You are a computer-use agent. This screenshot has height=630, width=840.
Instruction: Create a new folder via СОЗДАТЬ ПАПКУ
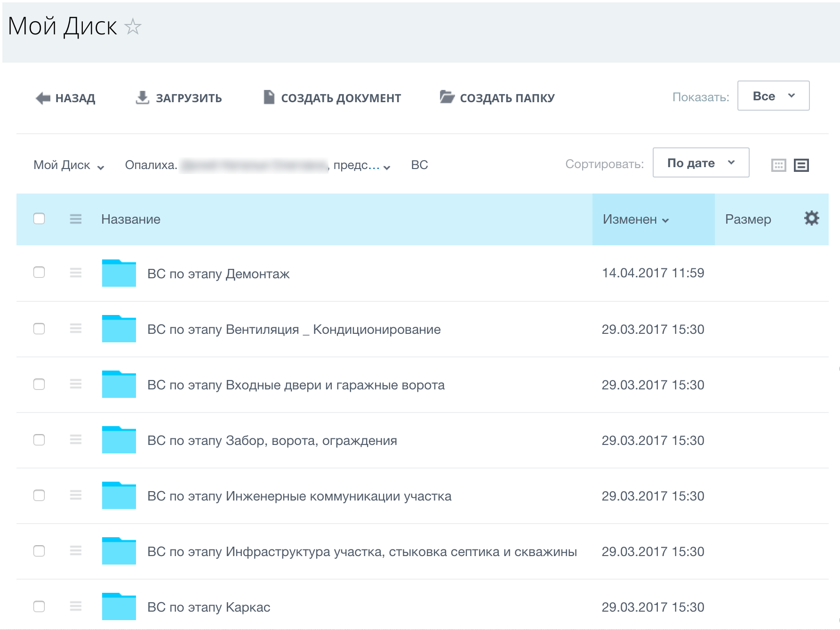497,98
